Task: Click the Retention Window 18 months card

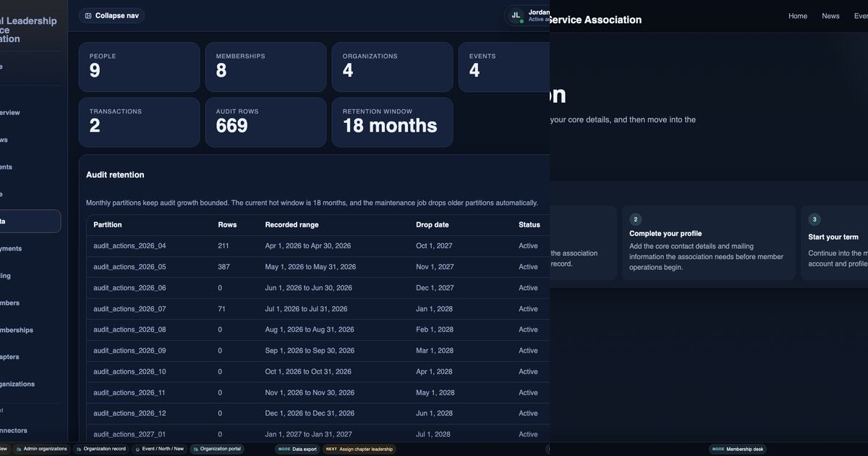Action: tap(392, 122)
